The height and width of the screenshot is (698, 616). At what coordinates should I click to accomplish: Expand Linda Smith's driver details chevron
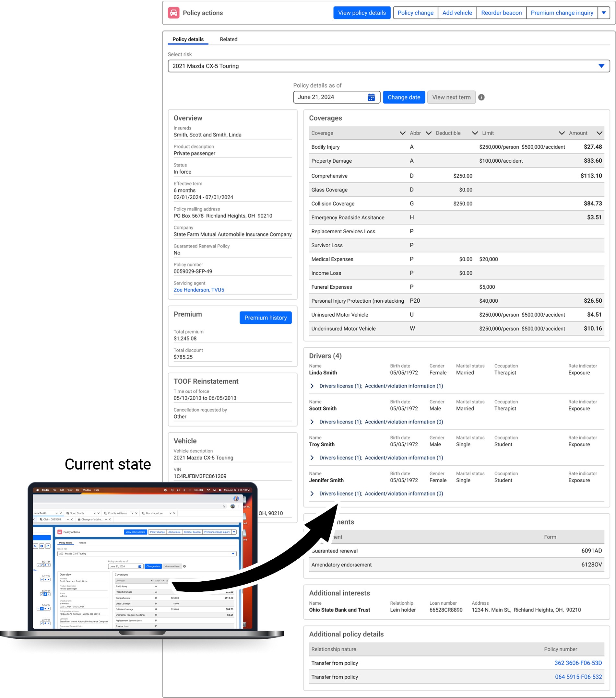point(312,386)
